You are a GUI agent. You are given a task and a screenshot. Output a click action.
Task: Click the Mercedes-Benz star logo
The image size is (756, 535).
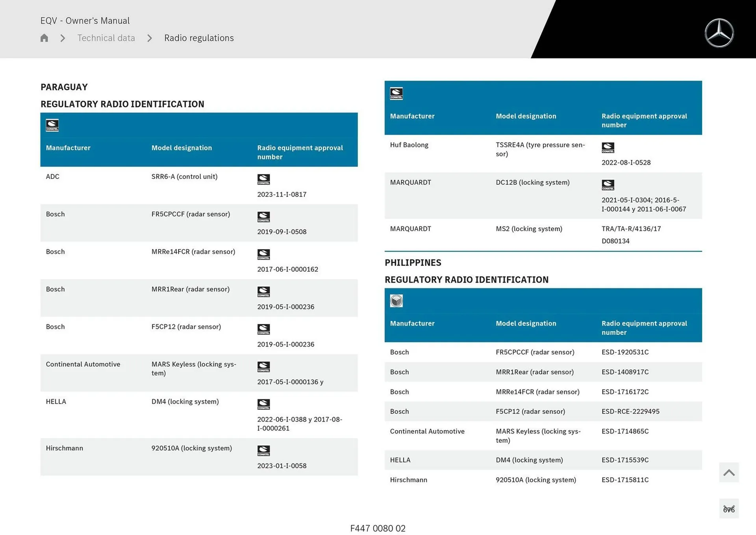[719, 33]
